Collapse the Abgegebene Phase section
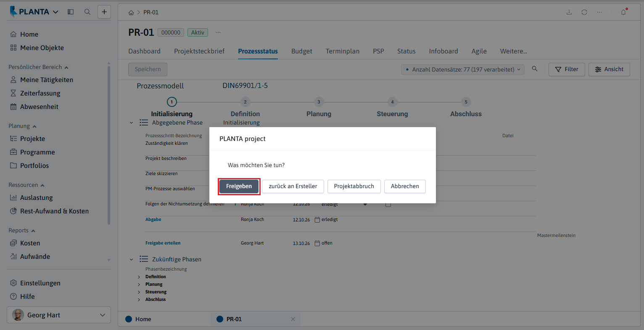The width and height of the screenshot is (644, 330). (x=131, y=123)
